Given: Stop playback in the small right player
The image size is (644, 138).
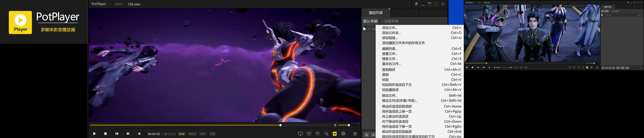Looking at the screenshot, I should click(x=473, y=67).
